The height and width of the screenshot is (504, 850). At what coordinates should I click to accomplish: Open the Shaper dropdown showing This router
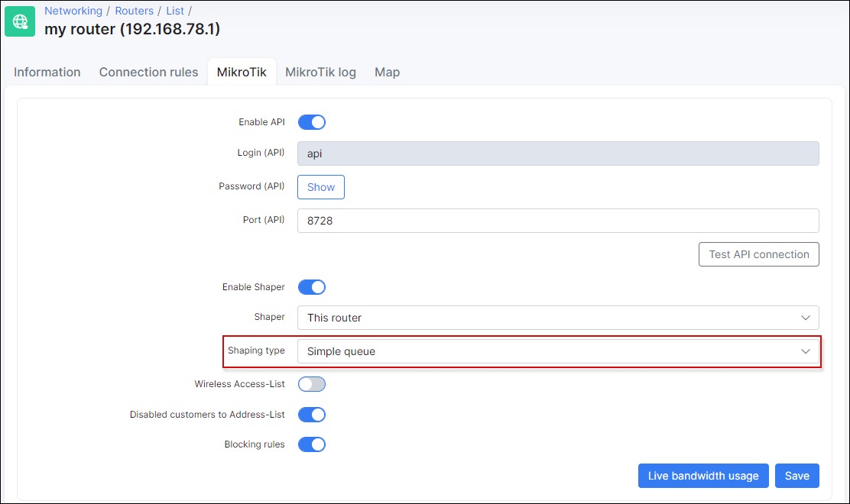[558, 318]
